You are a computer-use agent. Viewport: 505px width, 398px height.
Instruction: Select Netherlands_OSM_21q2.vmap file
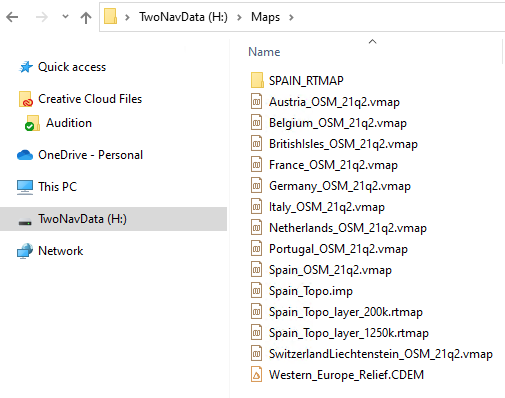point(348,228)
